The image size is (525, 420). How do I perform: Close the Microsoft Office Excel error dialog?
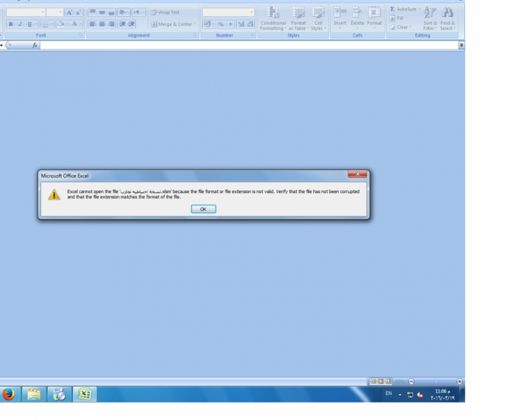(x=357, y=174)
